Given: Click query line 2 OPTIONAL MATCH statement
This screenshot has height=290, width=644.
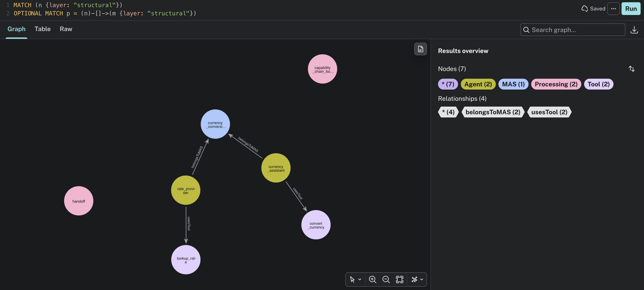Looking at the screenshot, I should click(105, 13).
